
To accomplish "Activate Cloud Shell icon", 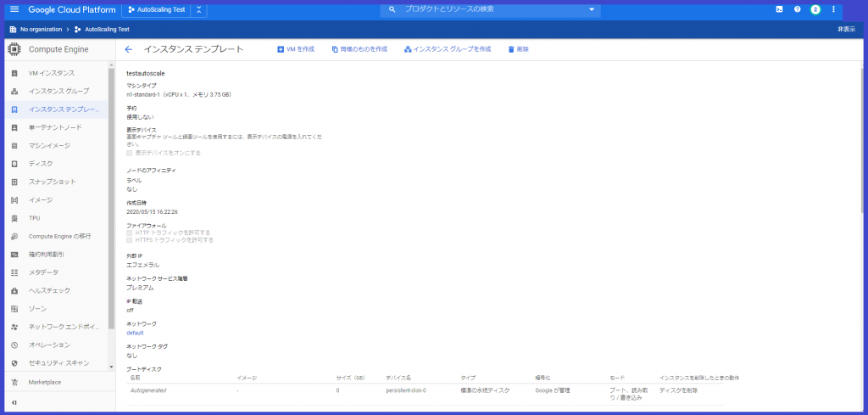I will 779,9.
